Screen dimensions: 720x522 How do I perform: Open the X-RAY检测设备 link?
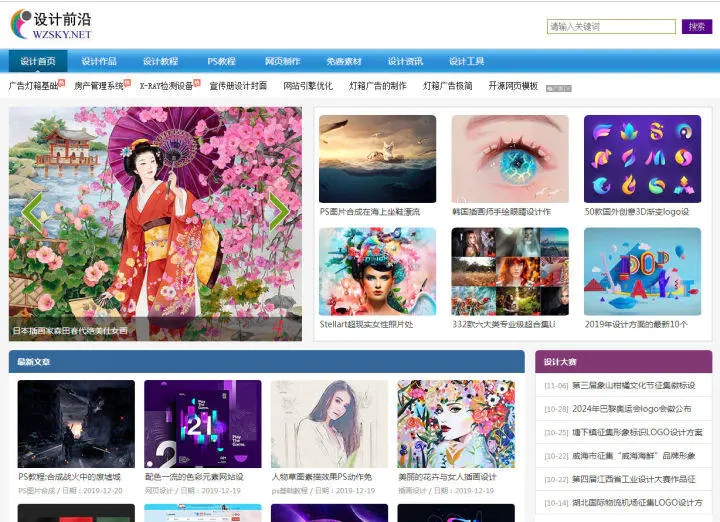pos(166,86)
